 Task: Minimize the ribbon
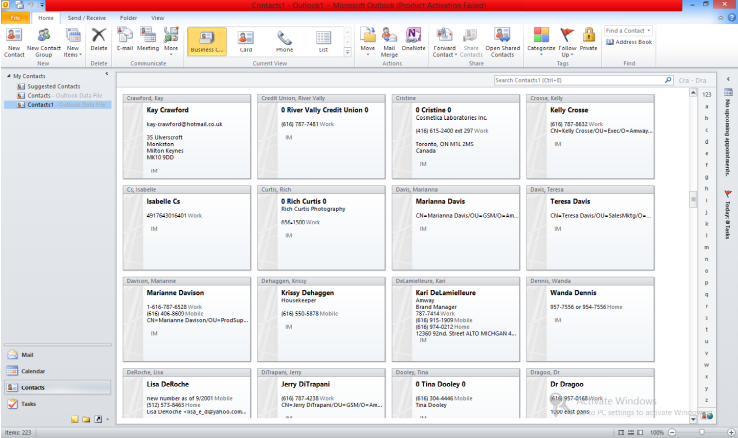click(721, 18)
